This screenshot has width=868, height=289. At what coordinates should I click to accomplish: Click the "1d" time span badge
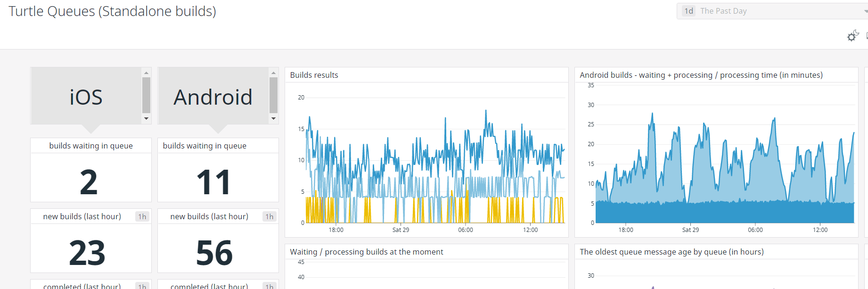point(689,11)
